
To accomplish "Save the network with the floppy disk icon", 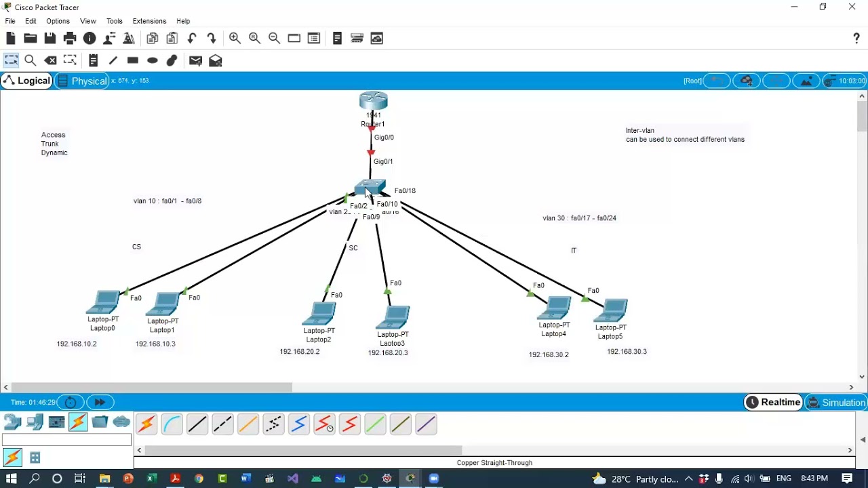I will [50, 39].
